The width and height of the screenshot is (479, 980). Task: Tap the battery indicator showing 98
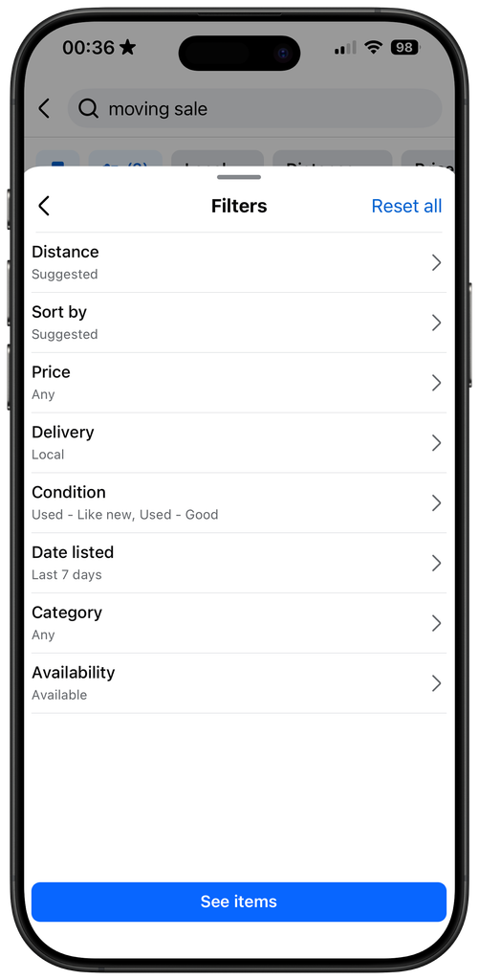coord(405,48)
